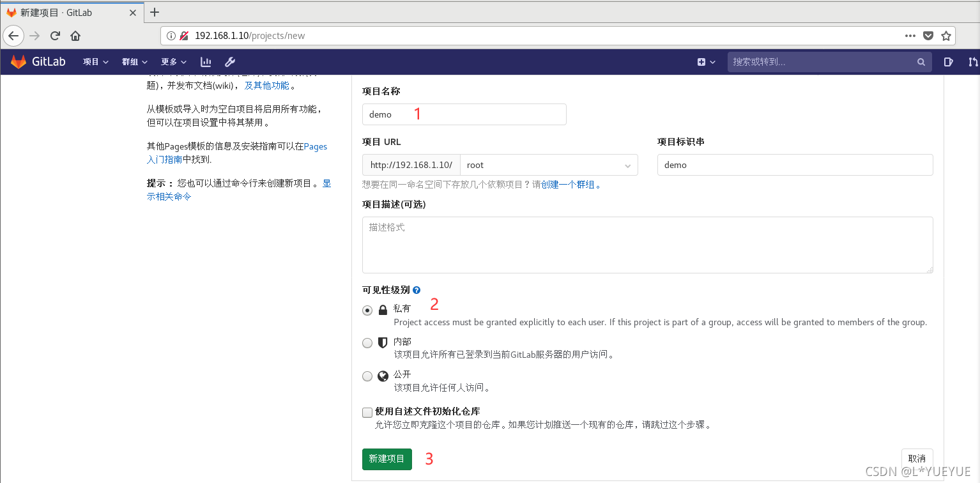This screenshot has width=980, height=483.
Task: Open the issues icon in navbar
Action: pyautogui.click(x=948, y=62)
